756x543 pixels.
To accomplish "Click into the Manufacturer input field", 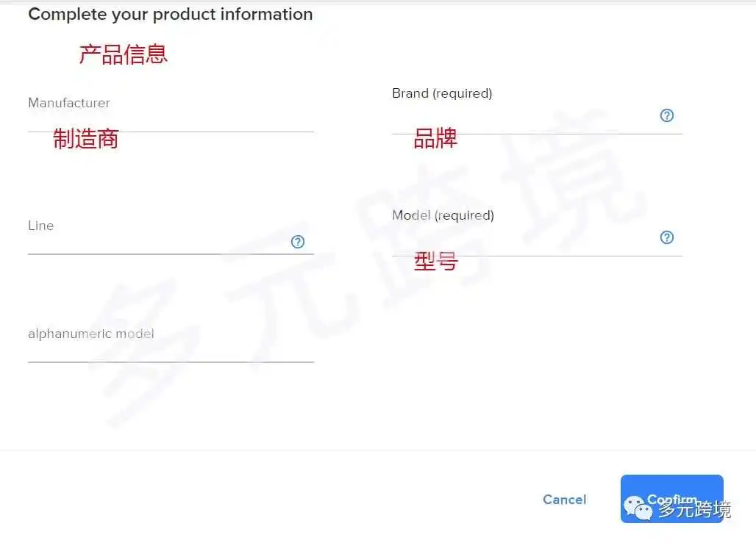I will click(x=171, y=121).
